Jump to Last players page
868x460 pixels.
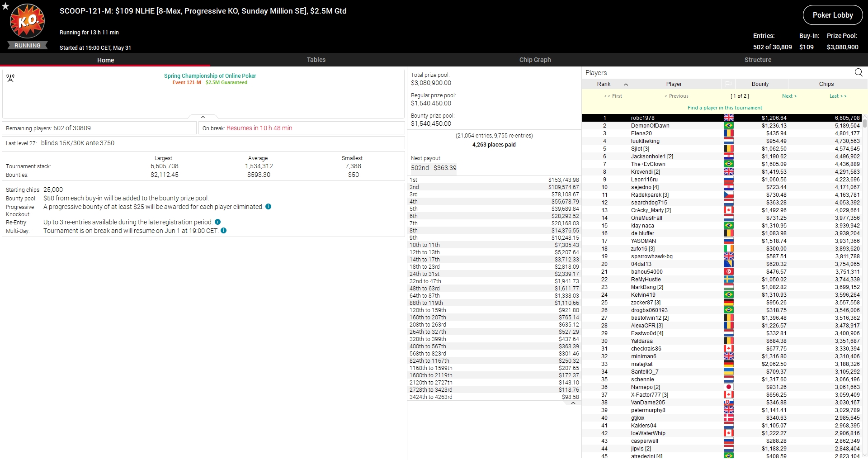(x=838, y=96)
